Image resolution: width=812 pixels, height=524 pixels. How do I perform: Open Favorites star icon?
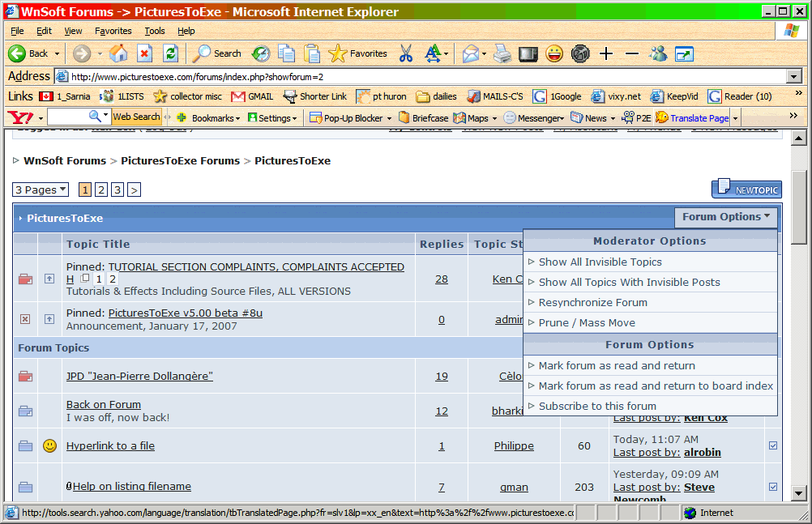pyautogui.click(x=338, y=53)
